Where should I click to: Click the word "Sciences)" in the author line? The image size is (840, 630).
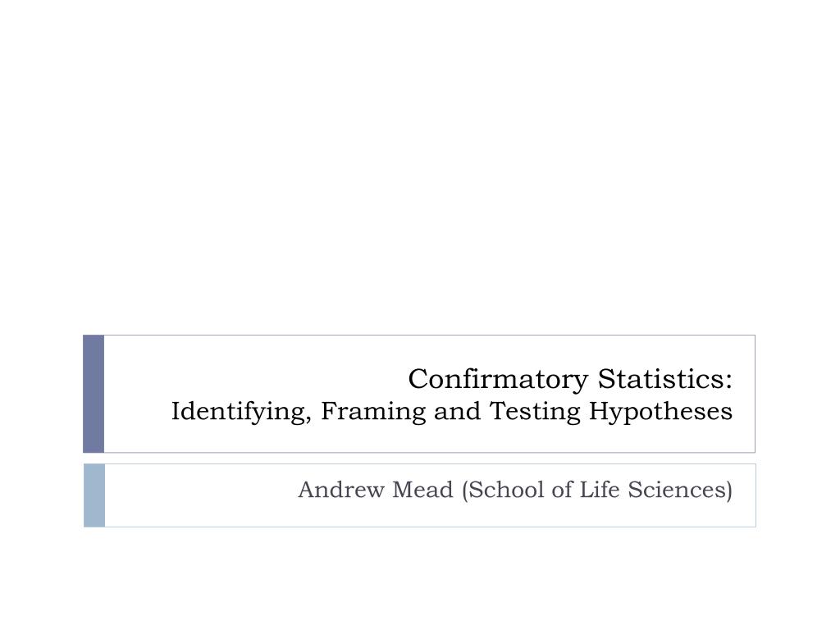[680, 490]
